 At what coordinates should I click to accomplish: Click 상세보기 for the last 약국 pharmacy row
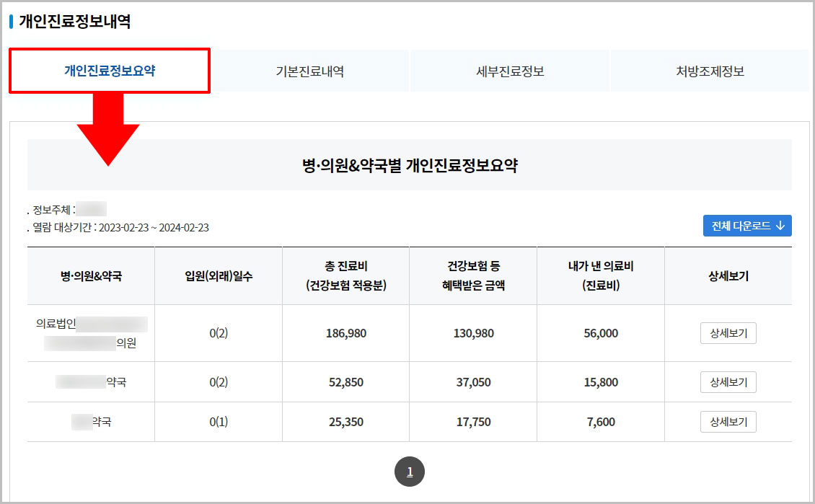728,423
